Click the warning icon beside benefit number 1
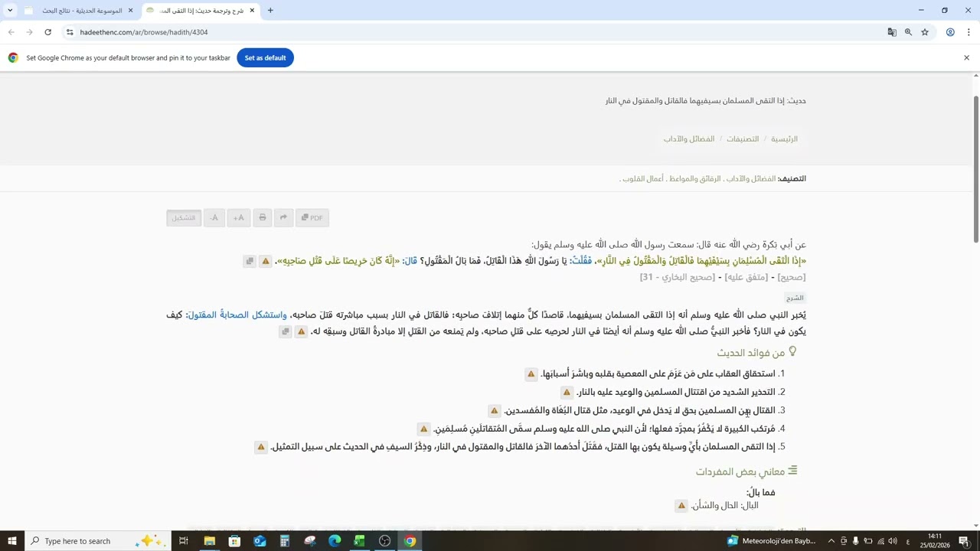The image size is (980, 551). (531, 374)
